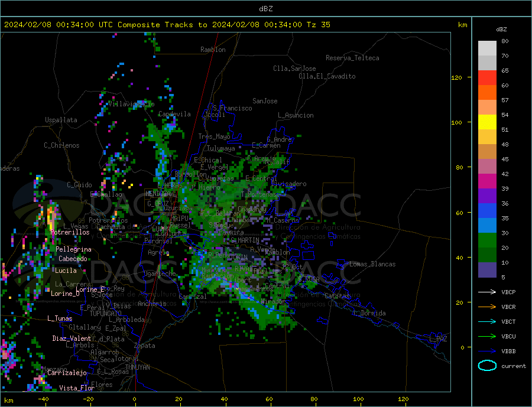Image resolution: width=532 pixels, height=407 pixels.
Task: Click legend value label '51'
Action: [x=505, y=129]
